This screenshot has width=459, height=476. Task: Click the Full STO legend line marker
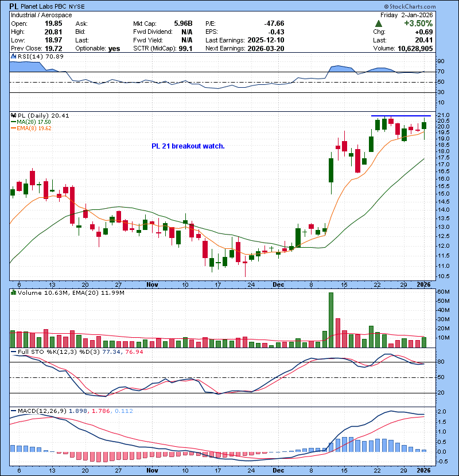[14, 352]
